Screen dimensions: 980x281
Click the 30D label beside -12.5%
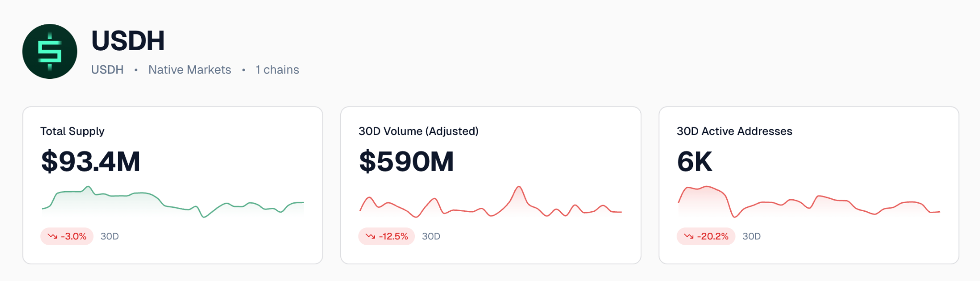(x=431, y=236)
